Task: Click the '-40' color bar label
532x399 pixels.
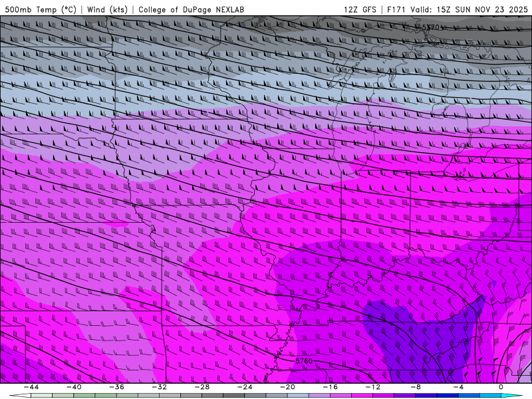Action: tap(74, 387)
